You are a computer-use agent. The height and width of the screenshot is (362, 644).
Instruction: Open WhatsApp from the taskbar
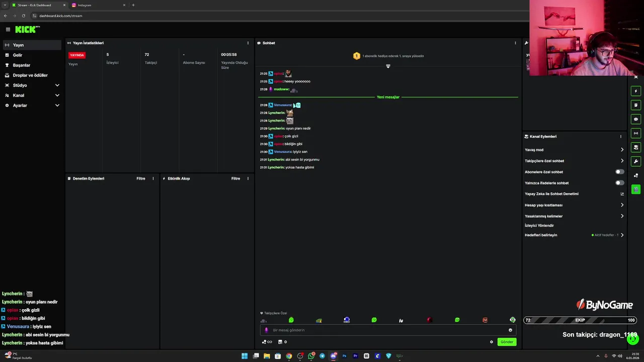pyautogui.click(x=311, y=356)
